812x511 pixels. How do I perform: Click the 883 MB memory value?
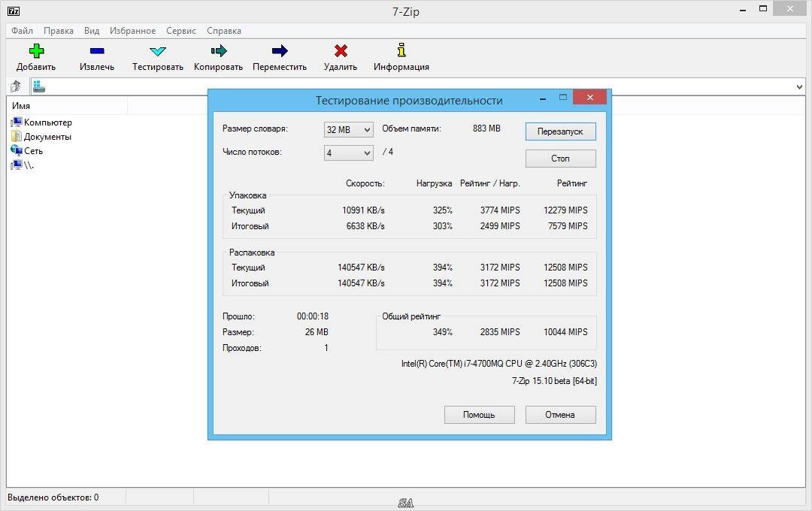pos(486,129)
